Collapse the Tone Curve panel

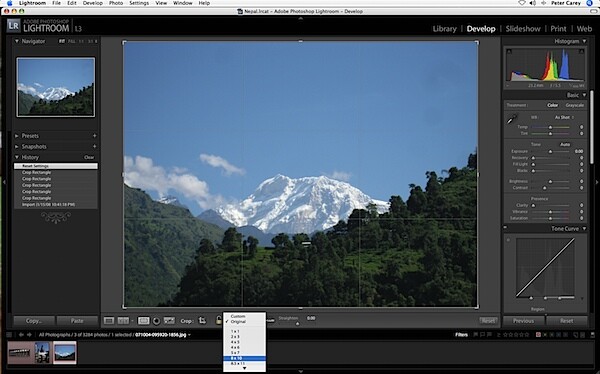584,229
